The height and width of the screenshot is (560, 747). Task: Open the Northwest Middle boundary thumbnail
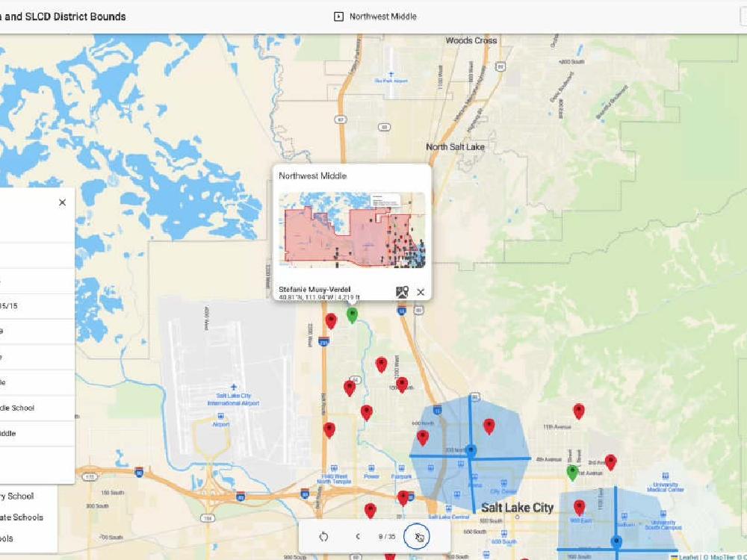(352, 229)
